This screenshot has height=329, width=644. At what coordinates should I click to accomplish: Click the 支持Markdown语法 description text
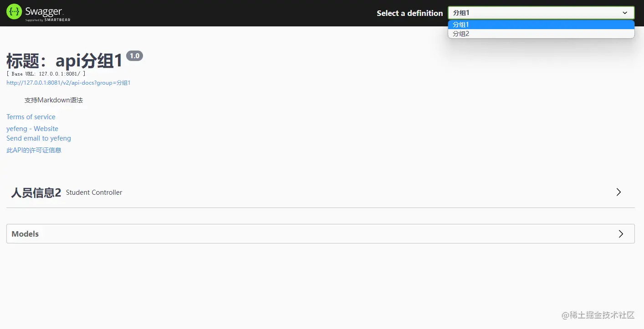click(x=54, y=100)
